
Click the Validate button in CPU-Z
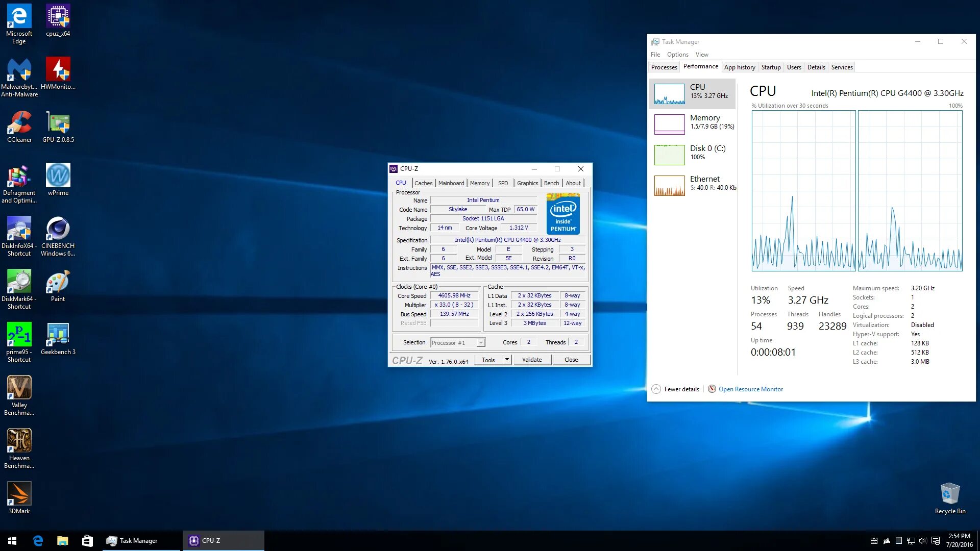[x=532, y=360]
